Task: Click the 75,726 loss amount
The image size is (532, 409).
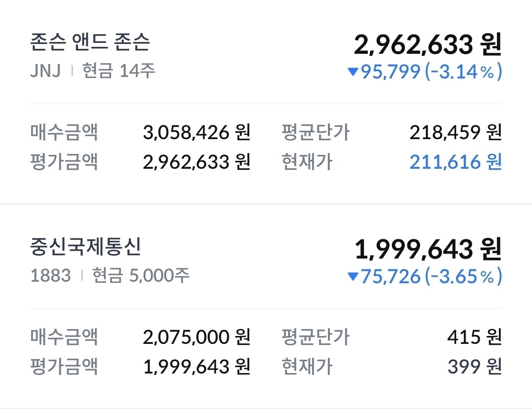Action: 390,277
